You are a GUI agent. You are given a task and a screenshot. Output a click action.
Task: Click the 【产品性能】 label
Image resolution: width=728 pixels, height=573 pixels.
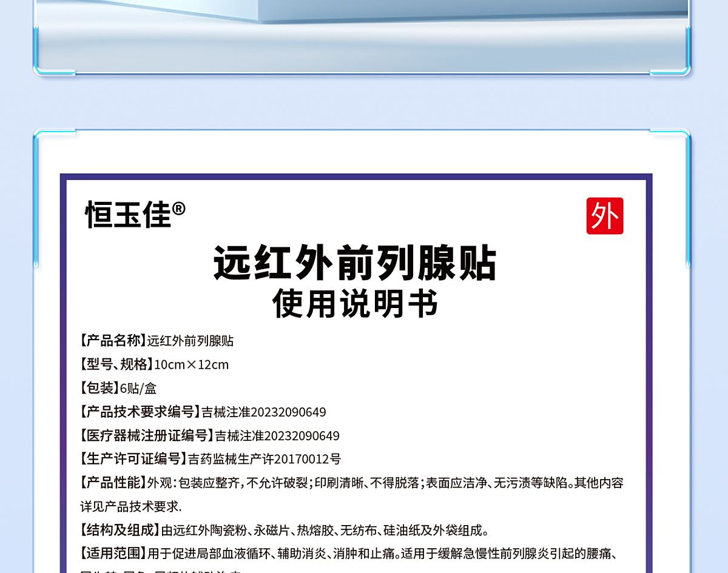[113, 483]
